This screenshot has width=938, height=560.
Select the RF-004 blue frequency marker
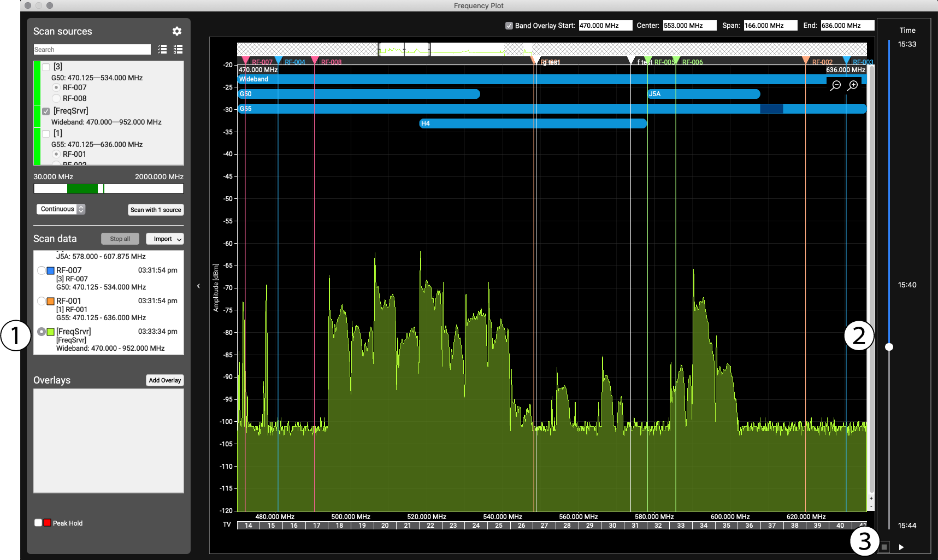pos(278,61)
